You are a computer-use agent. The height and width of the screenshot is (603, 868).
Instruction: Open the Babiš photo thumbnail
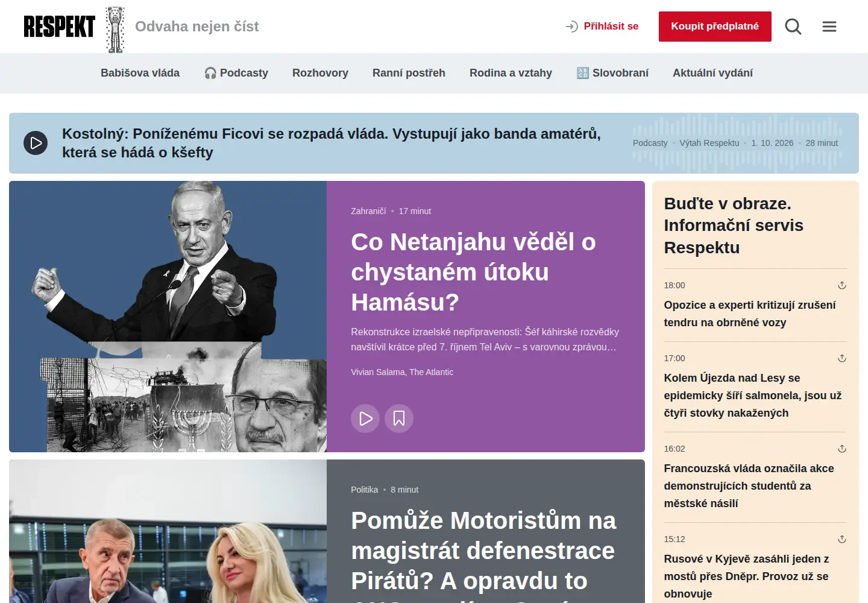pos(168,531)
